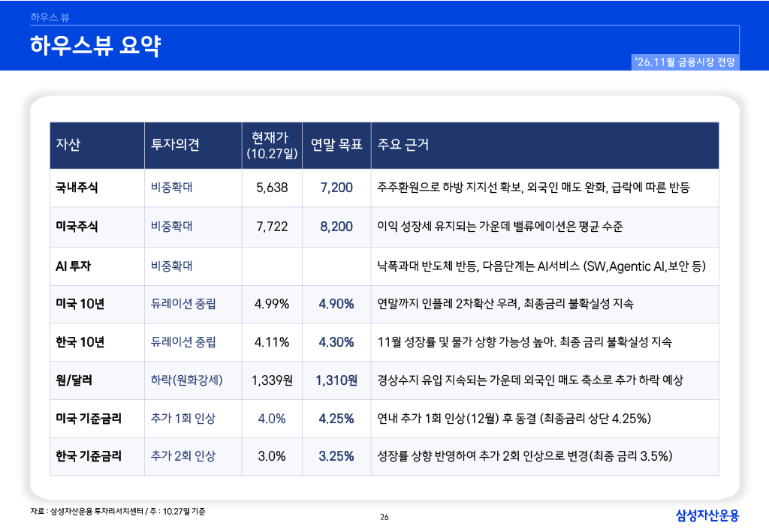The image size is (769, 532).
Task: Click the source footnote "자료 : 삼성자산운용 투자리서치센터"
Action: (87, 512)
